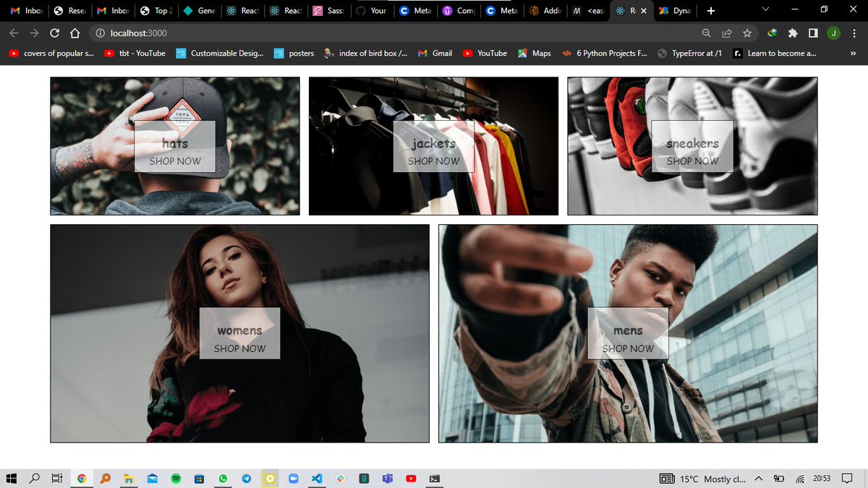Click the mens SHOP NOW box
Viewport: 868px width, 488px height.
click(628, 333)
